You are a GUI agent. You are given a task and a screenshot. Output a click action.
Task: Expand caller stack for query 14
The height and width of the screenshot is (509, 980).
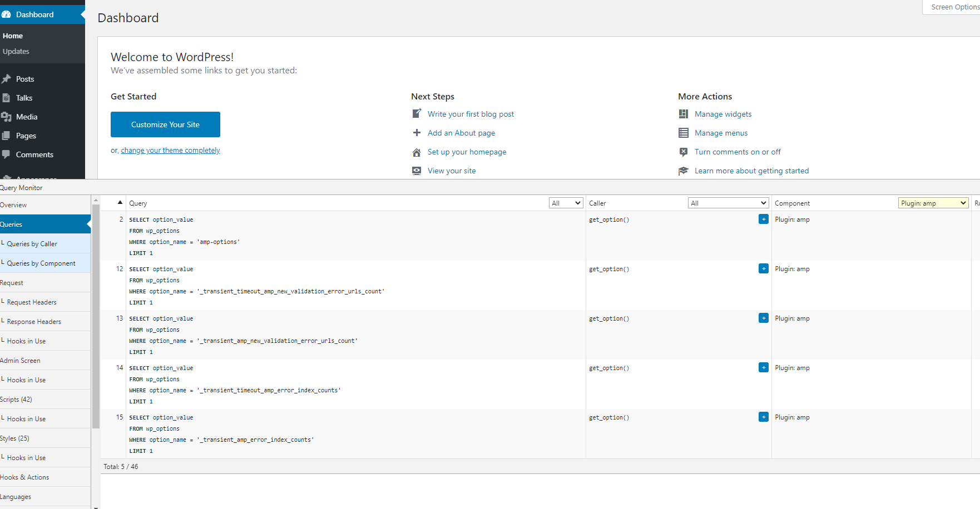tap(764, 367)
